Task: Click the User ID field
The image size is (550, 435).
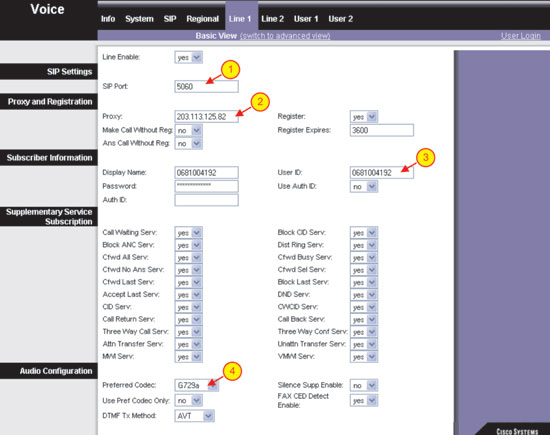Action: click(x=382, y=173)
